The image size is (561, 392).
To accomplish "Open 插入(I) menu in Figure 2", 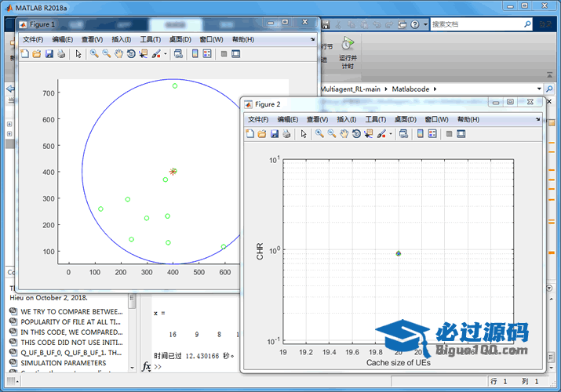I will click(x=346, y=119).
